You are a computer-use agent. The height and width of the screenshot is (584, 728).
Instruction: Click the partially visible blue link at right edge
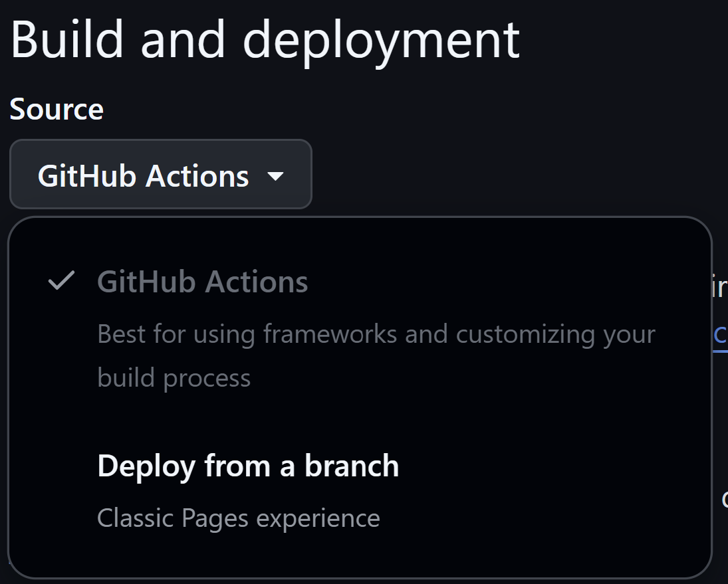tap(719, 334)
